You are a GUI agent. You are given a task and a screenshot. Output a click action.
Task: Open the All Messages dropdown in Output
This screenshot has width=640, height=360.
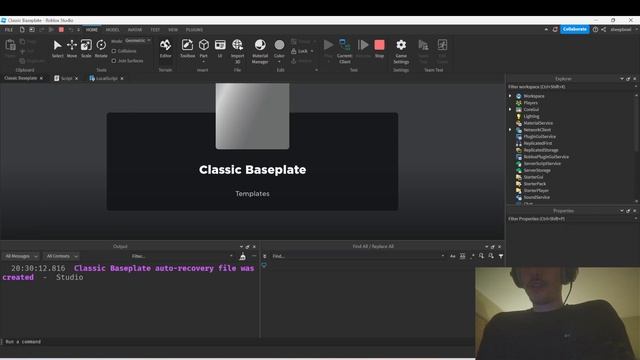tap(21, 256)
